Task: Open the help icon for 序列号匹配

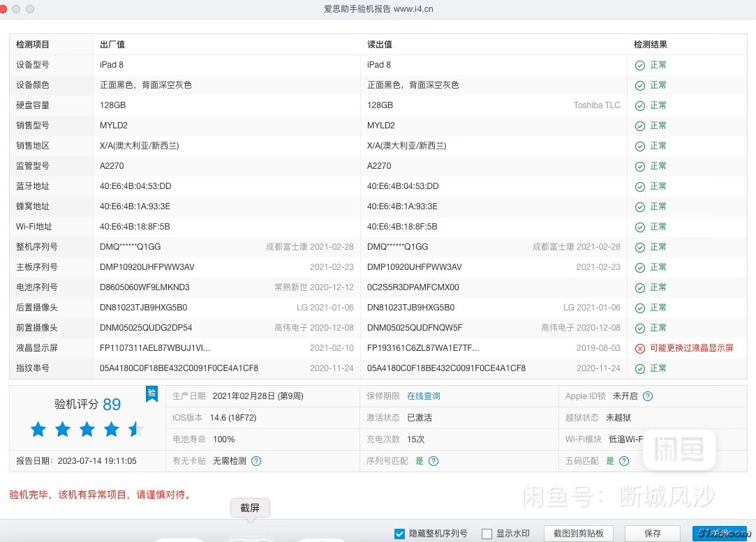Action: 433,461
